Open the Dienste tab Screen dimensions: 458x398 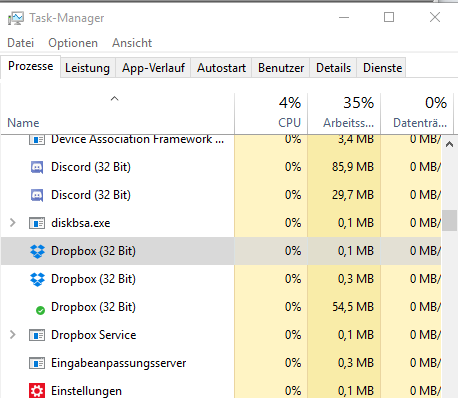click(x=382, y=68)
